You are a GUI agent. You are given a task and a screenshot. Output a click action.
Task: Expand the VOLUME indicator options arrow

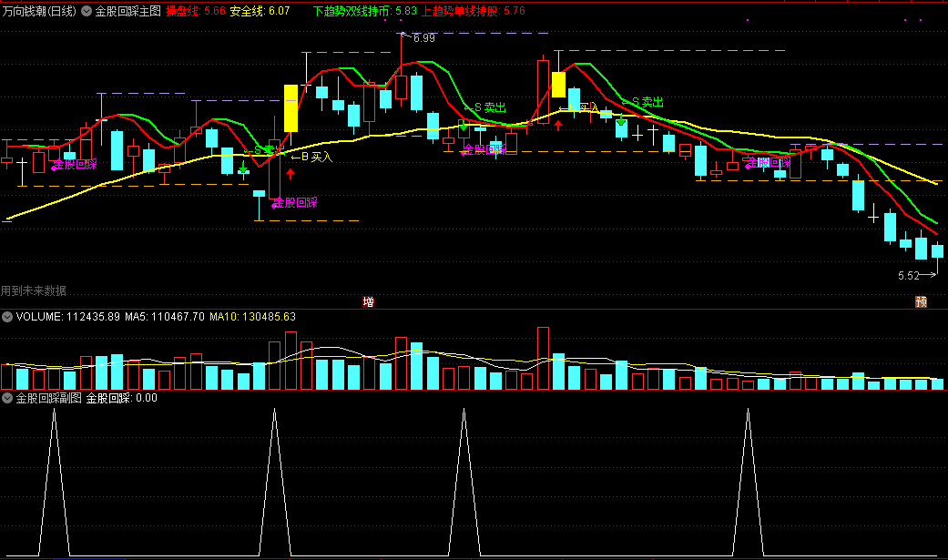7,317
